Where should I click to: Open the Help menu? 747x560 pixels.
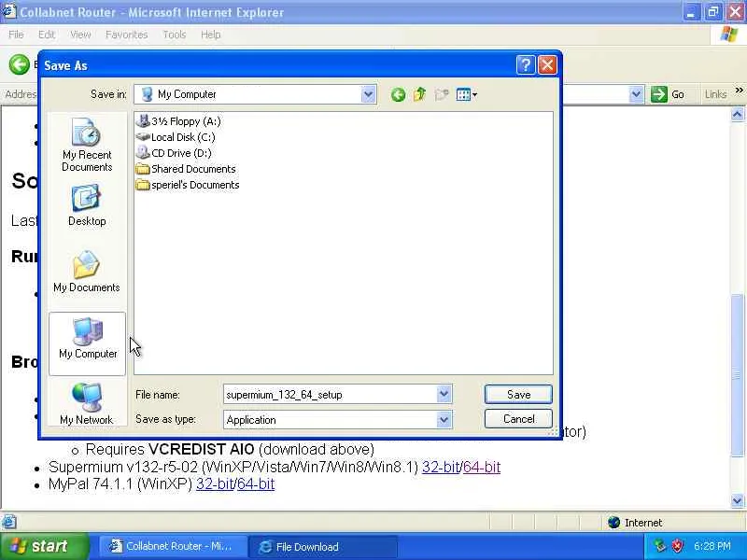click(211, 35)
